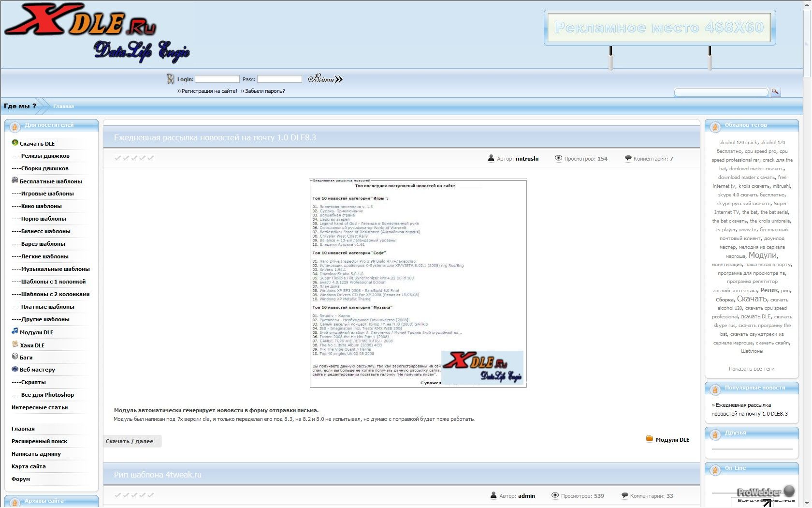Click the icon next to Бесплатные шаблоны

click(x=14, y=180)
